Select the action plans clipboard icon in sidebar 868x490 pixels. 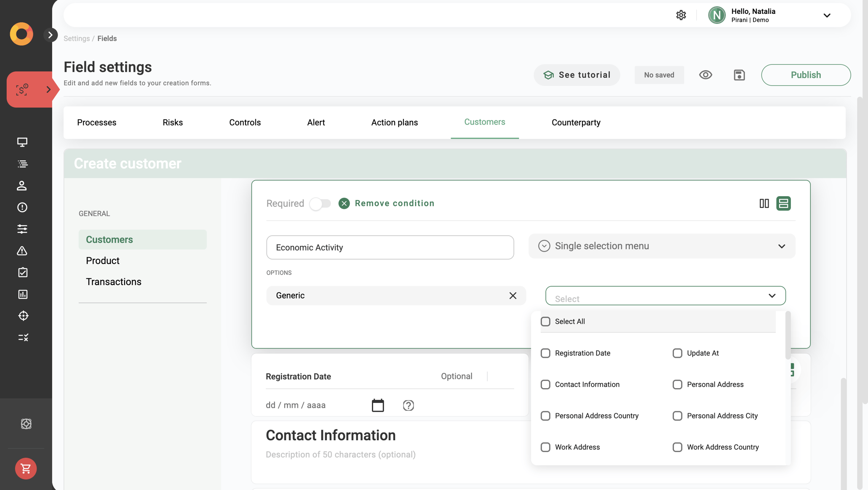pyautogui.click(x=22, y=272)
